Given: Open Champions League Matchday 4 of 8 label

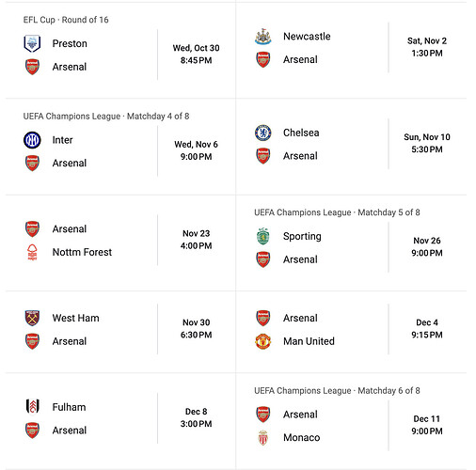Looking at the screenshot, I should [x=106, y=117].
